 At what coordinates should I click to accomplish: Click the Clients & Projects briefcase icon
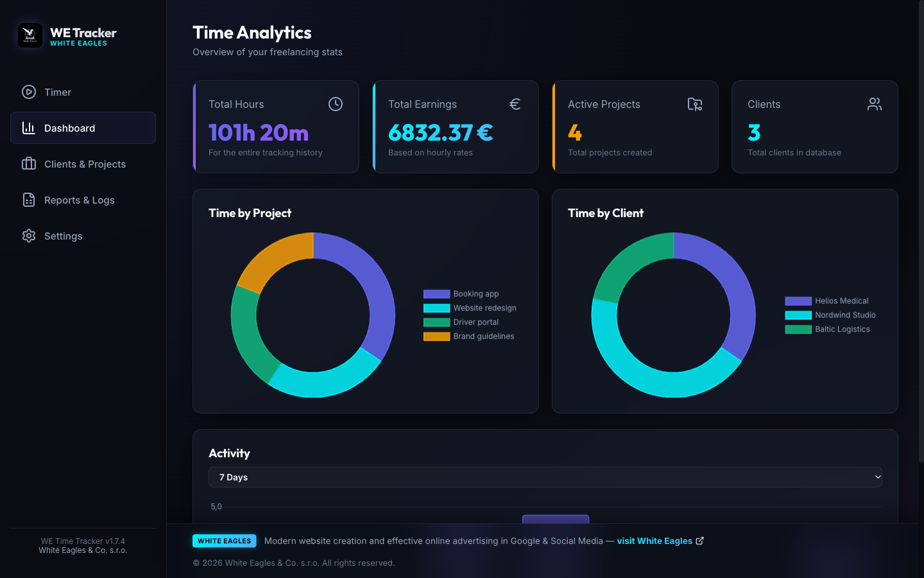click(x=29, y=164)
